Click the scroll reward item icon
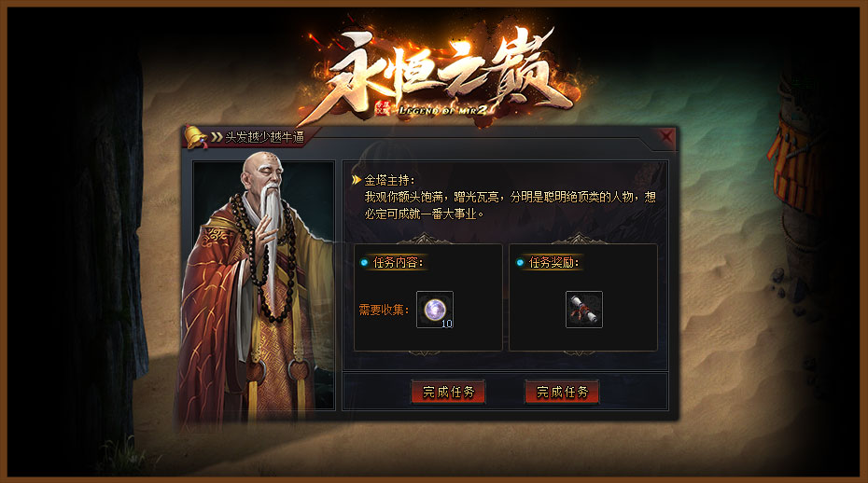 pos(584,310)
